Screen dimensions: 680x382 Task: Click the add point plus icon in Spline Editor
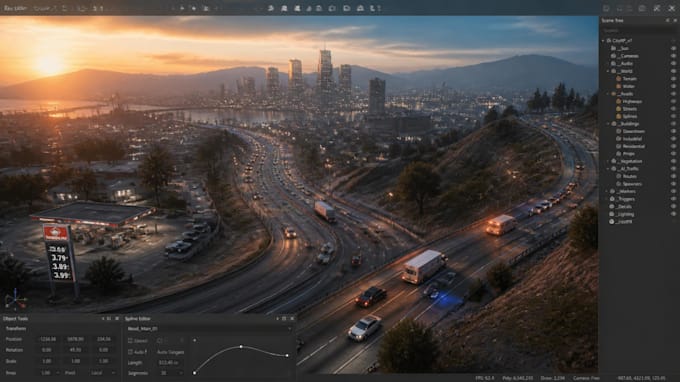click(194, 340)
